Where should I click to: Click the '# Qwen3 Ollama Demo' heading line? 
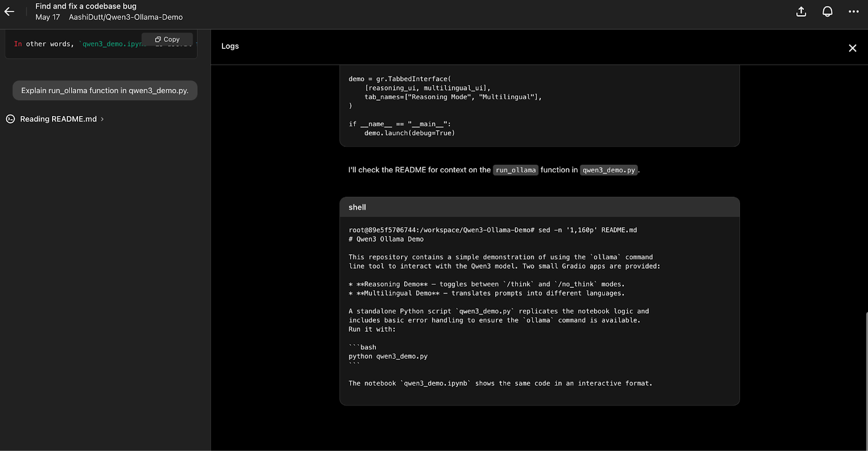[x=386, y=239]
